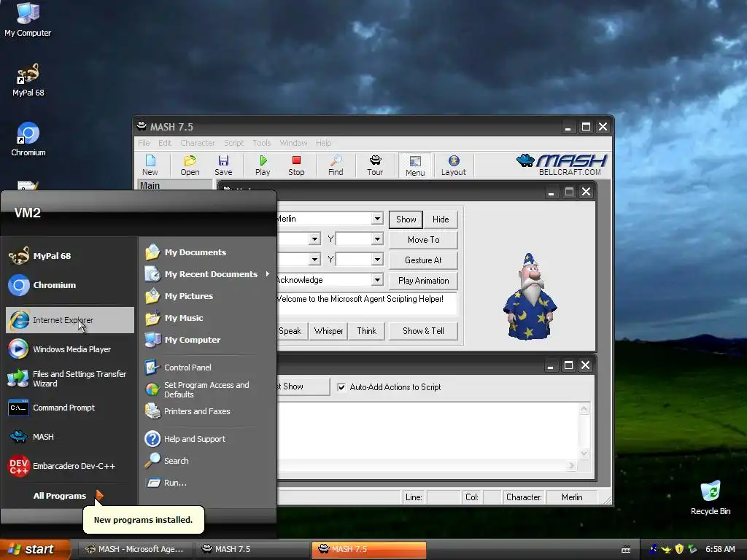Open the X dropdown arrow in Gesture At row

314,259
